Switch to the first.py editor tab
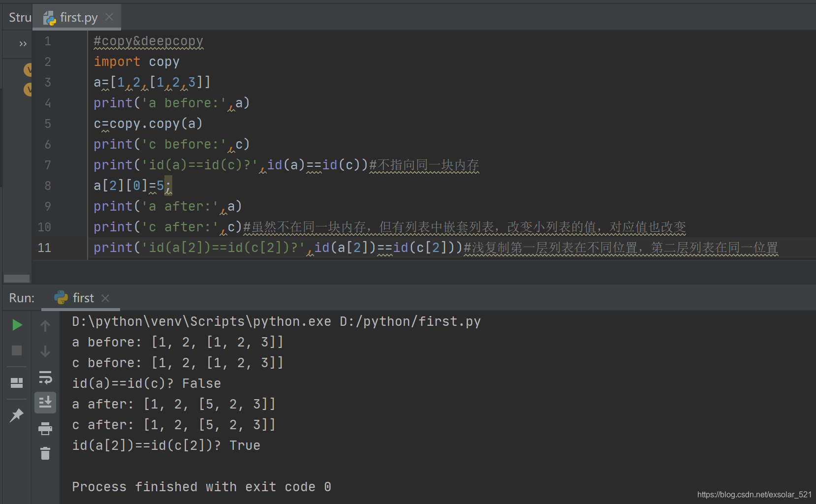The height and width of the screenshot is (504, 816). tap(77, 18)
